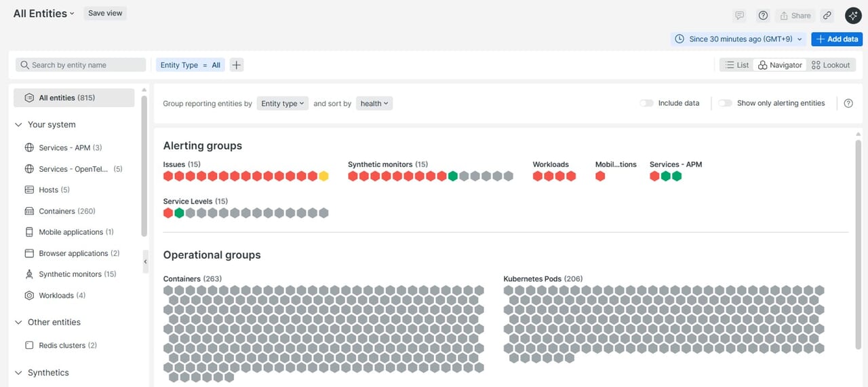Click the Save view button
The width and height of the screenshot is (868, 387).
105,13
